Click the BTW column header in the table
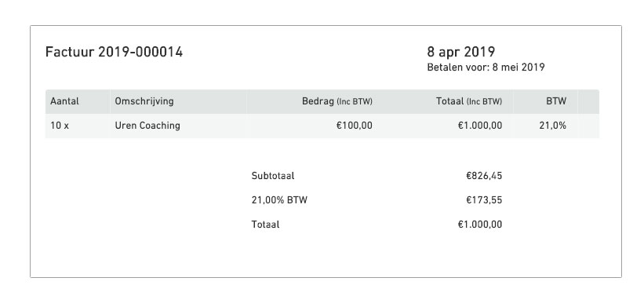Screen dimensions: 644x307 coord(556,101)
